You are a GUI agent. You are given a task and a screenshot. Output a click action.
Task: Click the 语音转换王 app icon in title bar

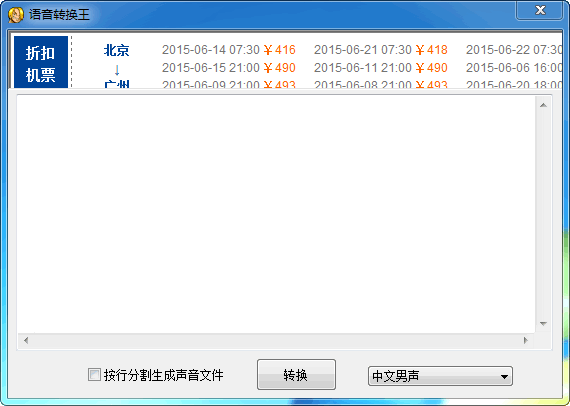[16, 15]
